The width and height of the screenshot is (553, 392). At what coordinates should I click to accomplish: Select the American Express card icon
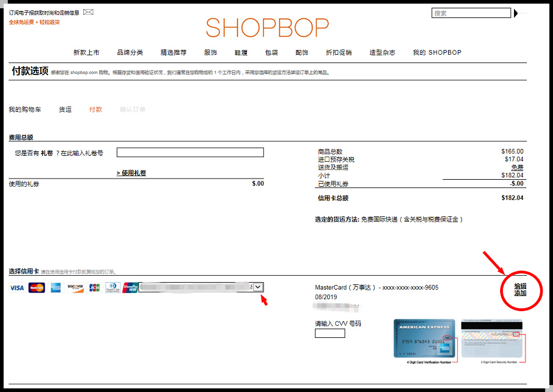[x=56, y=288]
